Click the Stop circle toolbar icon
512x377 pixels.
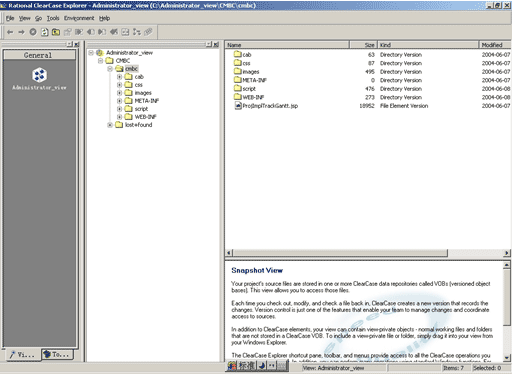pyautogui.click(x=33, y=32)
